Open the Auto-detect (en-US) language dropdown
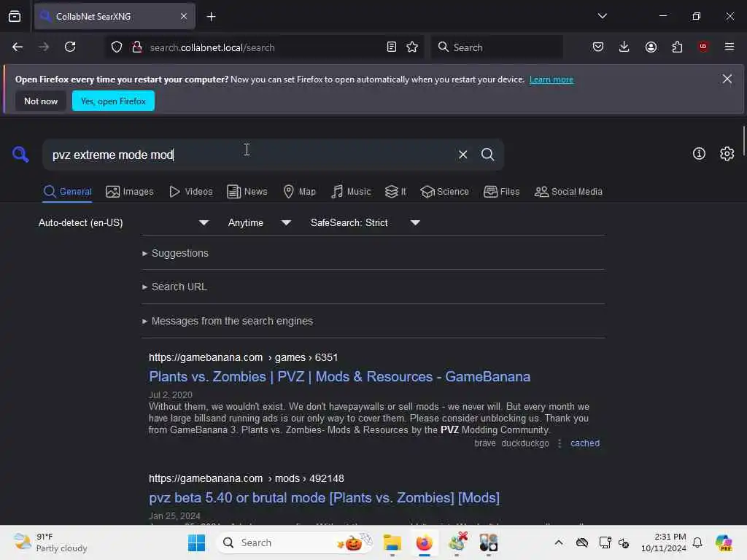The height and width of the screenshot is (560, 747). click(x=123, y=223)
